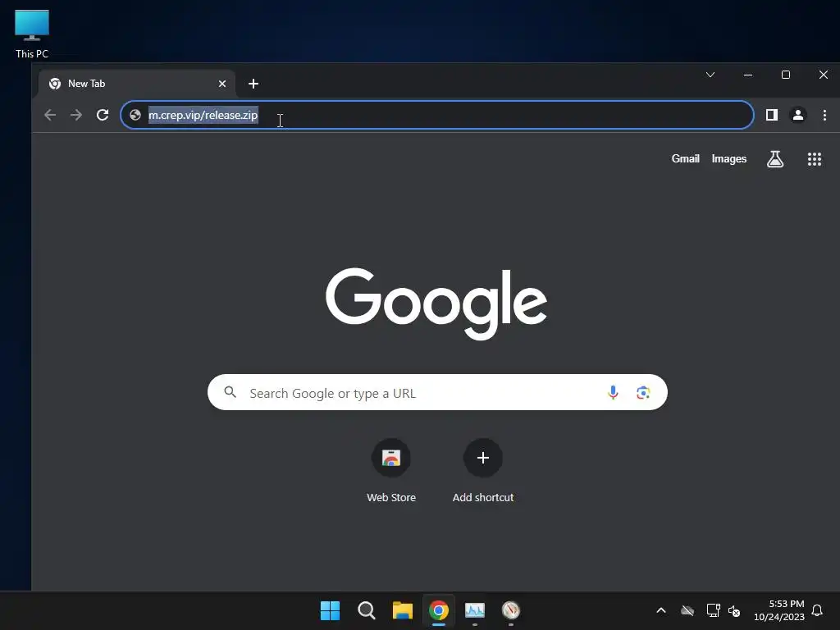Close the Chrome window

[x=824, y=75]
